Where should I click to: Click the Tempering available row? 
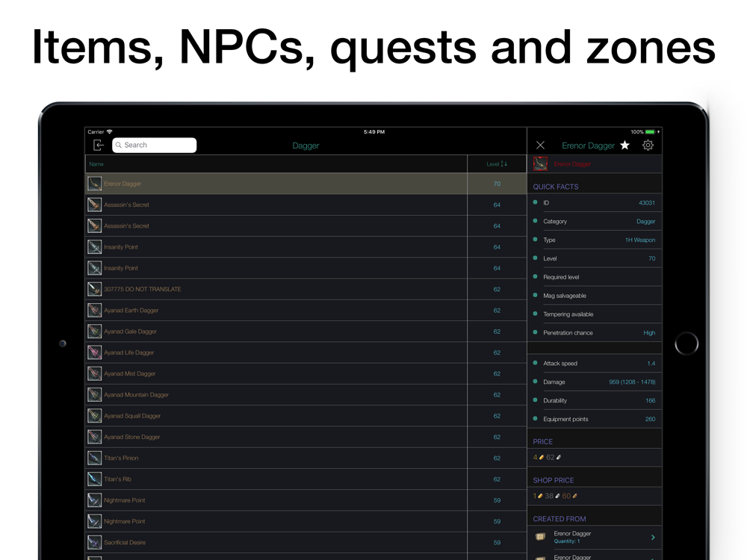pos(595,314)
